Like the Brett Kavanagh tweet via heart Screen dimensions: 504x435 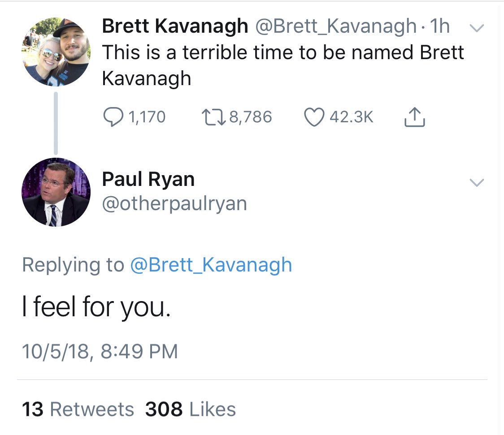click(315, 117)
